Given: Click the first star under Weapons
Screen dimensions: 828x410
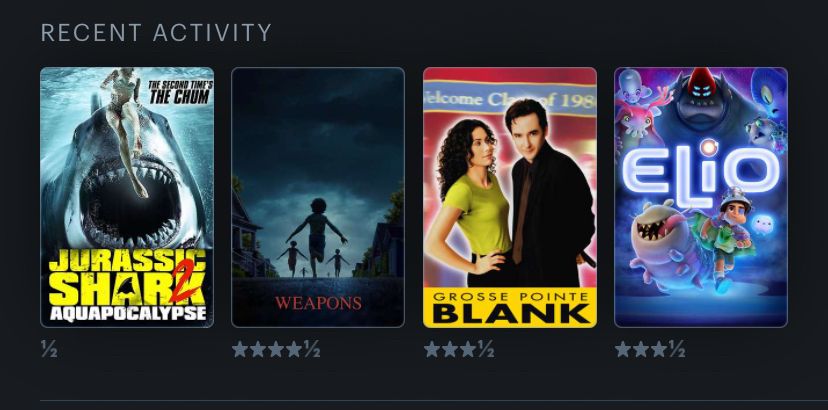Looking at the screenshot, I should pos(240,349).
